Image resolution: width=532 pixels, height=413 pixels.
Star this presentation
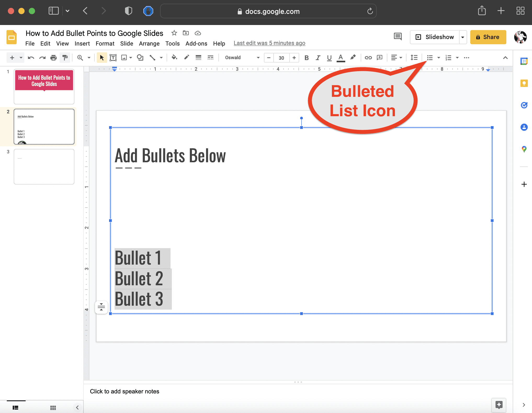click(174, 33)
